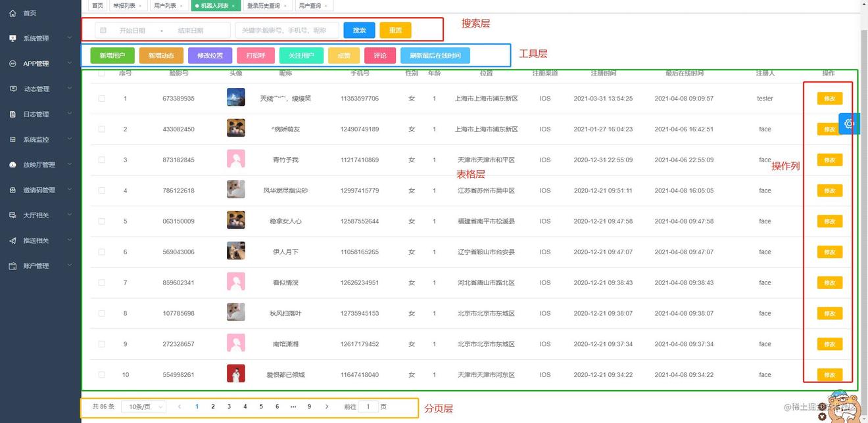Open the 10条/页 page size dropdown
The height and width of the screenshot is (423, 868).
click(143, 407)
